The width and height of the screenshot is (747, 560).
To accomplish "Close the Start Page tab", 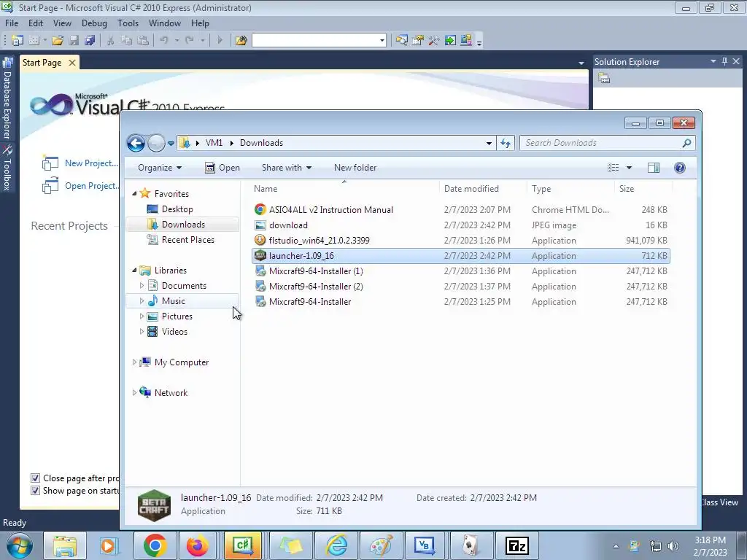I will pyautogui.click(x=72, y=63).
